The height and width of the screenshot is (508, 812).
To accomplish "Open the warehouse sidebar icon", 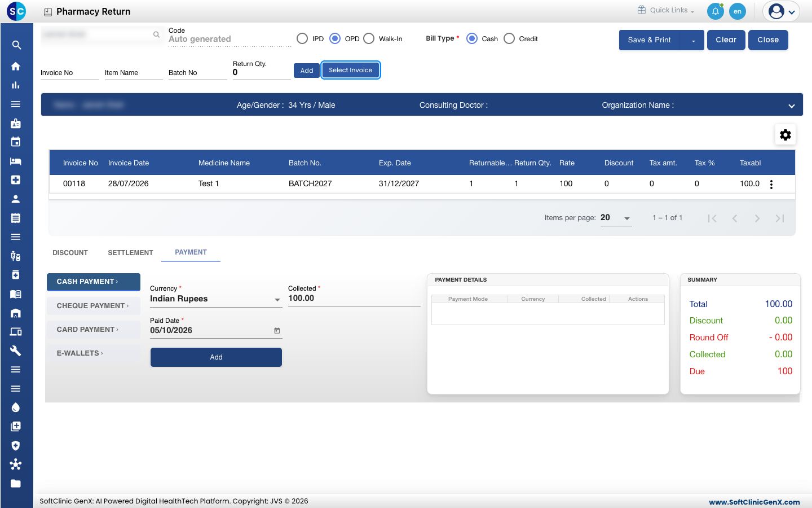I will (16, 313).
